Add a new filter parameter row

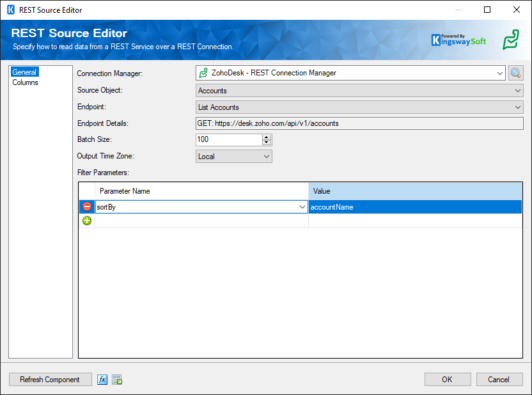[x=87, y=221]
